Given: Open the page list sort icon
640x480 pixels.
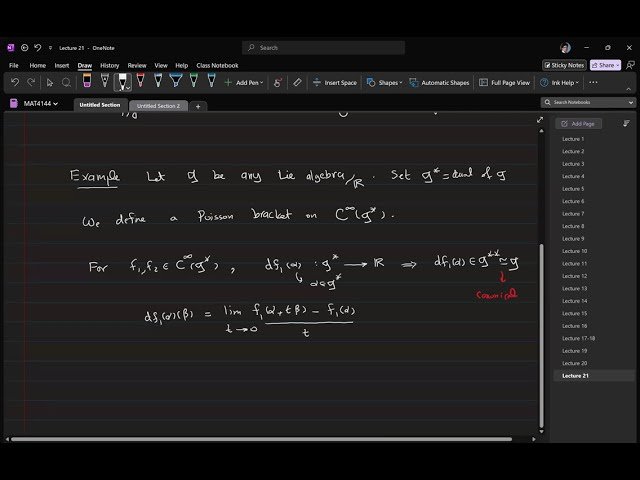Looking at the screenshot, I should click(x=626, y=123).
